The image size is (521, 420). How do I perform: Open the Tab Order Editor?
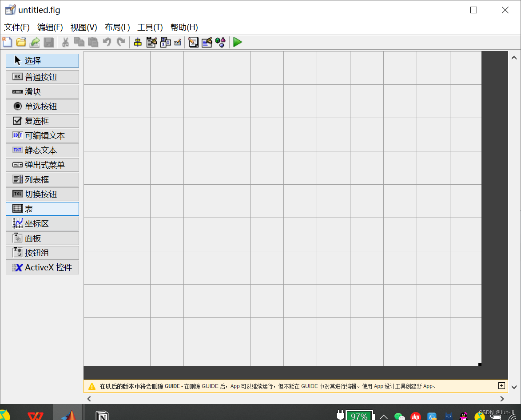tap(165, 42)
